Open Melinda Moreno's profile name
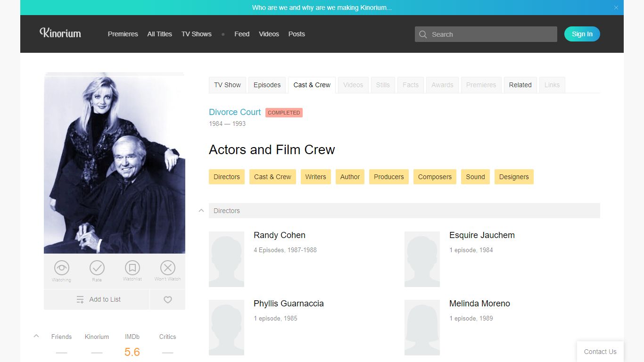 pos(479,304)
